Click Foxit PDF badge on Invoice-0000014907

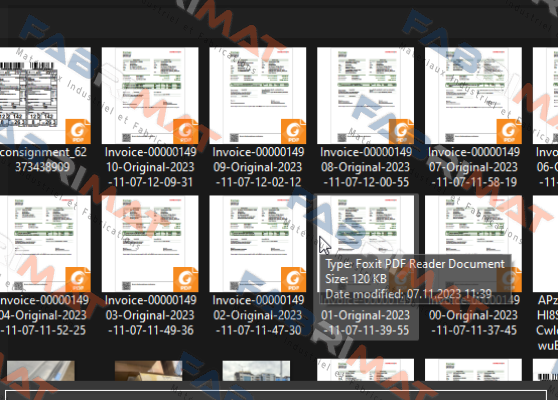click(x=509, y=131)
